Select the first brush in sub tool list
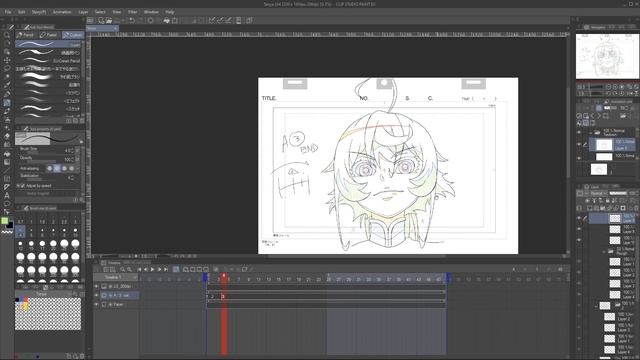 48,44
